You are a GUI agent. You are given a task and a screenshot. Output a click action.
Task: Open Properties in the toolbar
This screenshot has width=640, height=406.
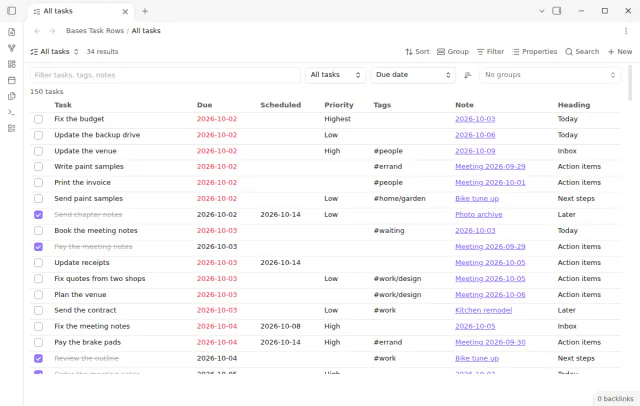[x=534, y=52]
